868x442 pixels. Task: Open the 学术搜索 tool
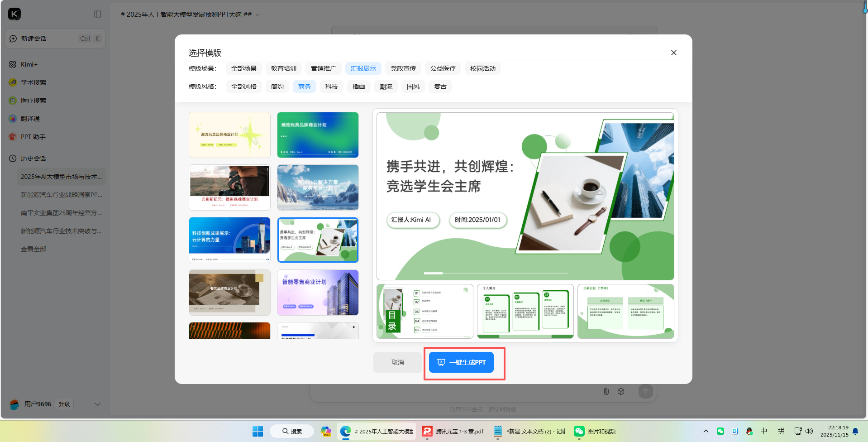(33, 82)
